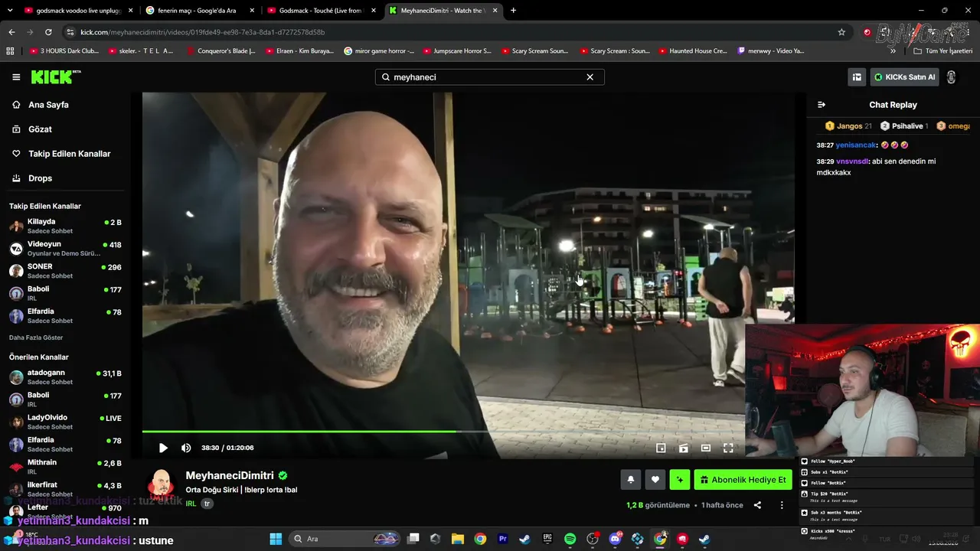This screenshot has width=980, height=551.
Task: Open the Mithrain recommended channel
Action: [65, 467]
